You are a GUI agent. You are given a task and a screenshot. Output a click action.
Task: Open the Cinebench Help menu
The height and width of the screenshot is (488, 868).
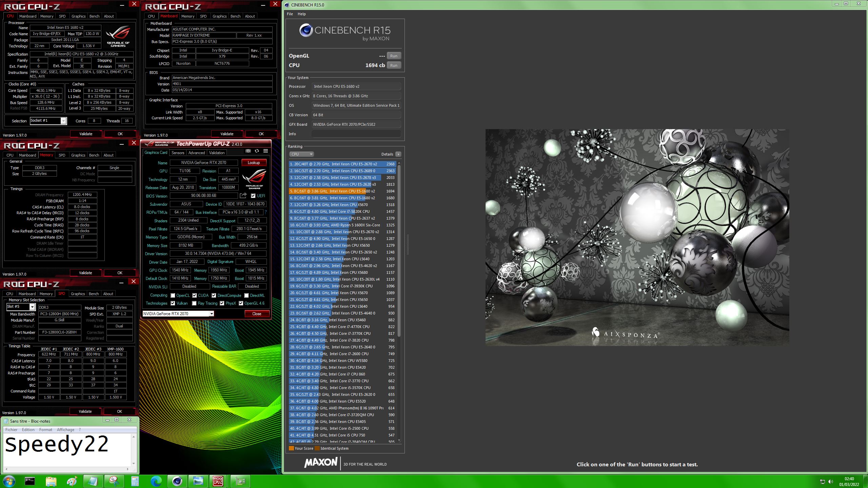301,14
